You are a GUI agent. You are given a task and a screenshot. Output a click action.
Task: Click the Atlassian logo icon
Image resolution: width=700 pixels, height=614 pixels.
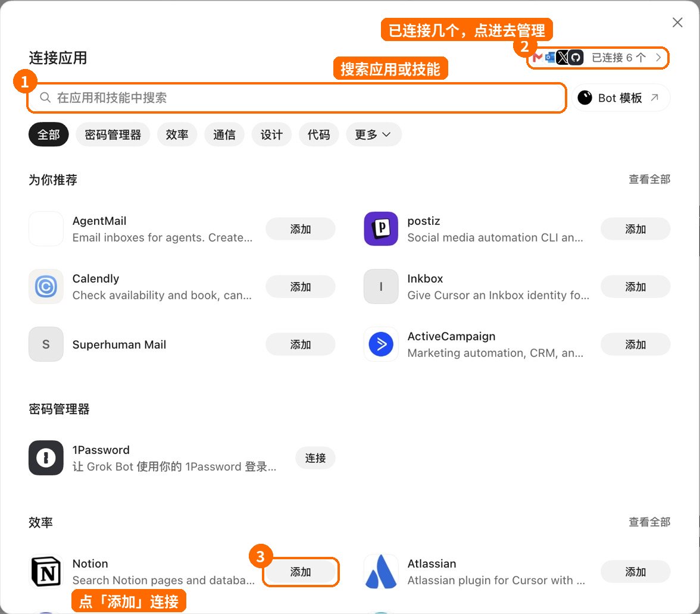[381, 572]
